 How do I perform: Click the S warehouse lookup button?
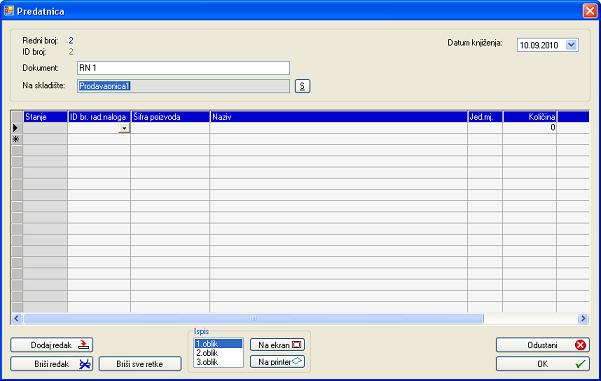[x=302, y=86]
